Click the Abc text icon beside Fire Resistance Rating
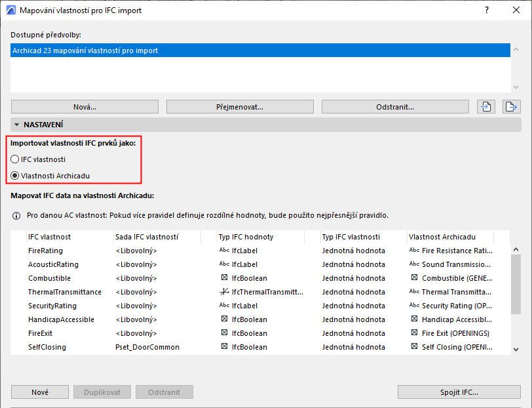The width and height of the screenshot is (532, 408). coord(414,251)
